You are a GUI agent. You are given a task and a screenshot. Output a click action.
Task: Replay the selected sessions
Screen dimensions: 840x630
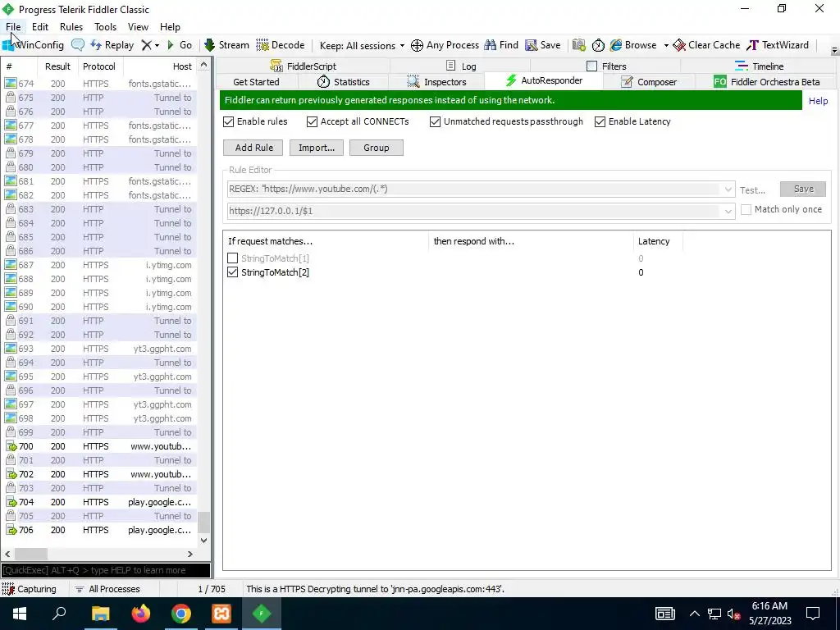[x=112, y=45]
